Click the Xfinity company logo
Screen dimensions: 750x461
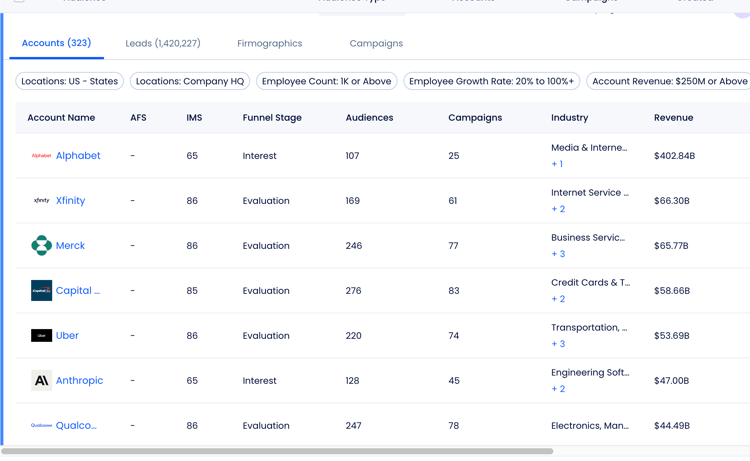click(42, 200)
